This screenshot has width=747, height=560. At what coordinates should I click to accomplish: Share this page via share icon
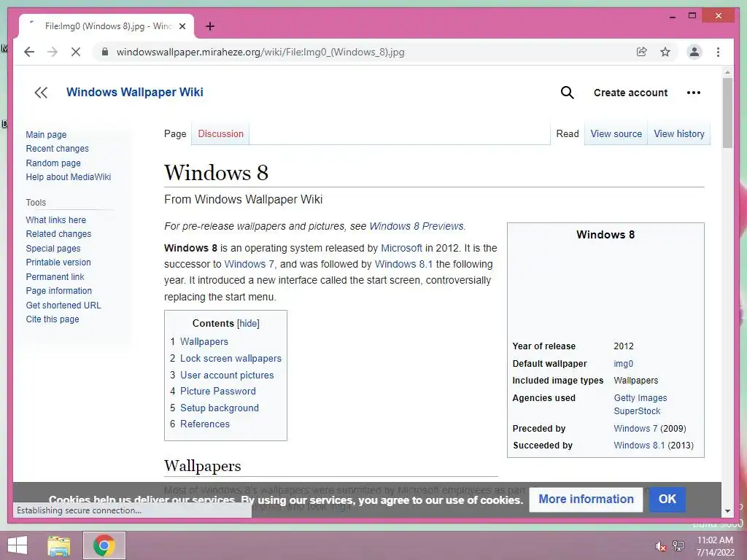coord(642,52)
